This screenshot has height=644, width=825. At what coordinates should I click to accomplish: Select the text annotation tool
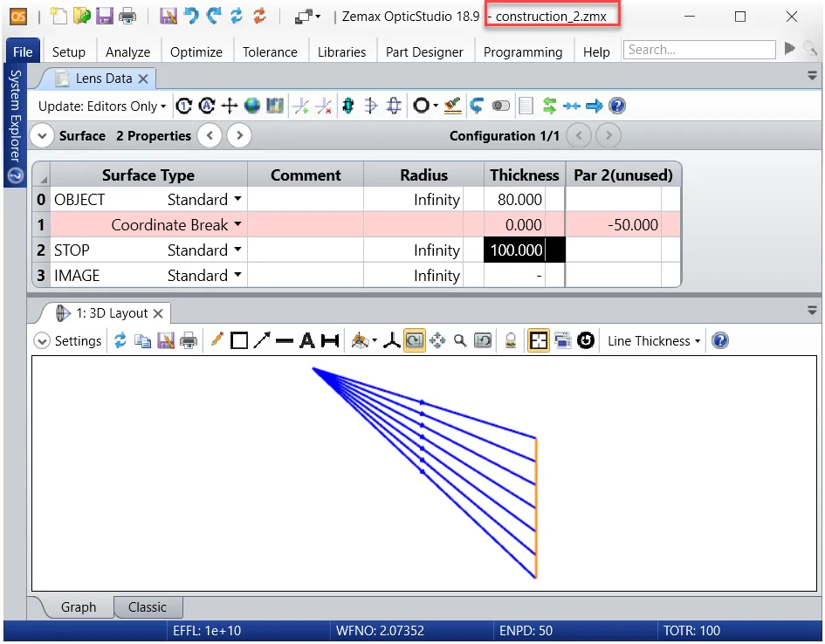click(x=306, y=341)
